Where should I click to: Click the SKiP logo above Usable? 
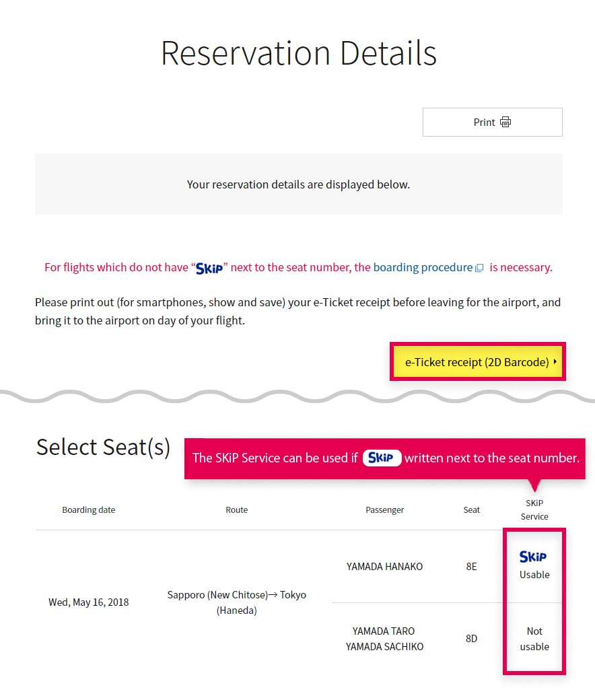click(x=533, y=556)
